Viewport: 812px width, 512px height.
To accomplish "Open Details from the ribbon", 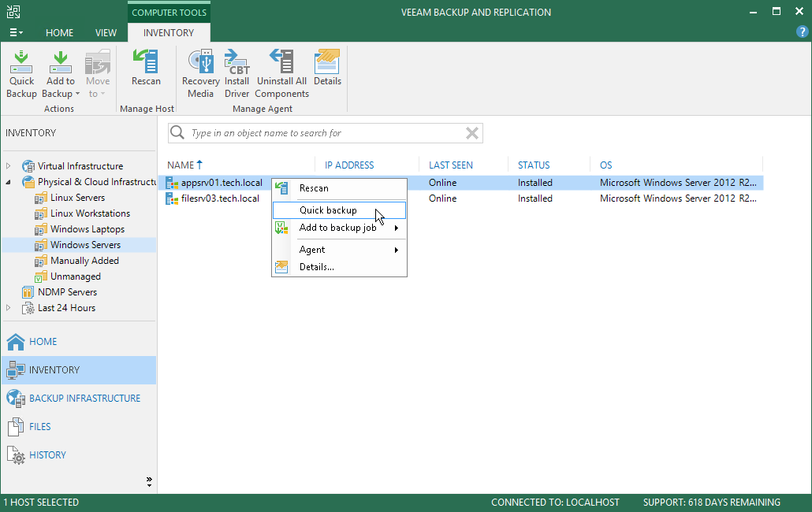I will pyautogui.click(x=327, y=68).
